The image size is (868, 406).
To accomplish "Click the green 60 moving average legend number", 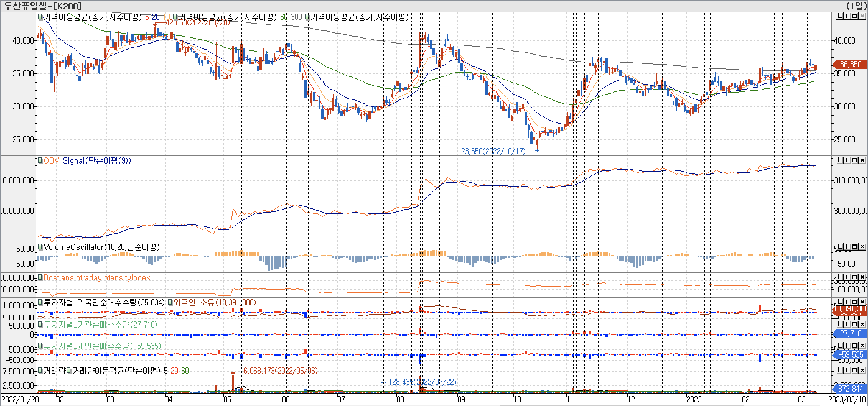I will click(284, 17).
